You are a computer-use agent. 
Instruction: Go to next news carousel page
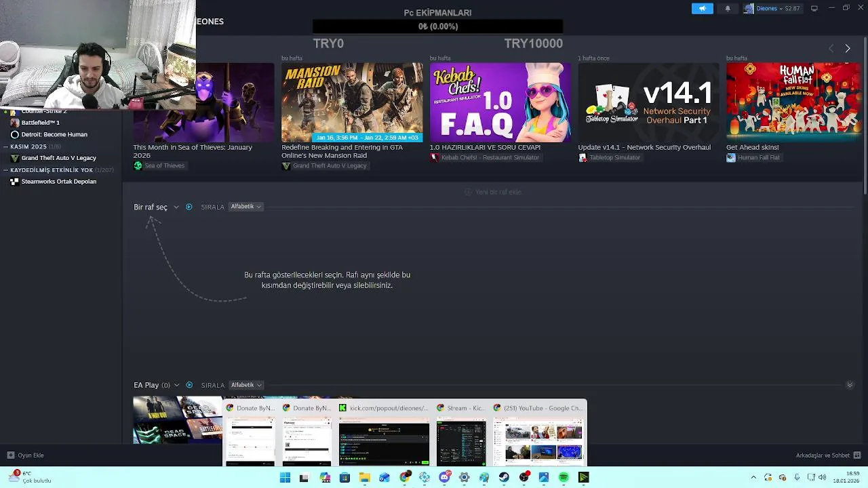click(848, 48)
